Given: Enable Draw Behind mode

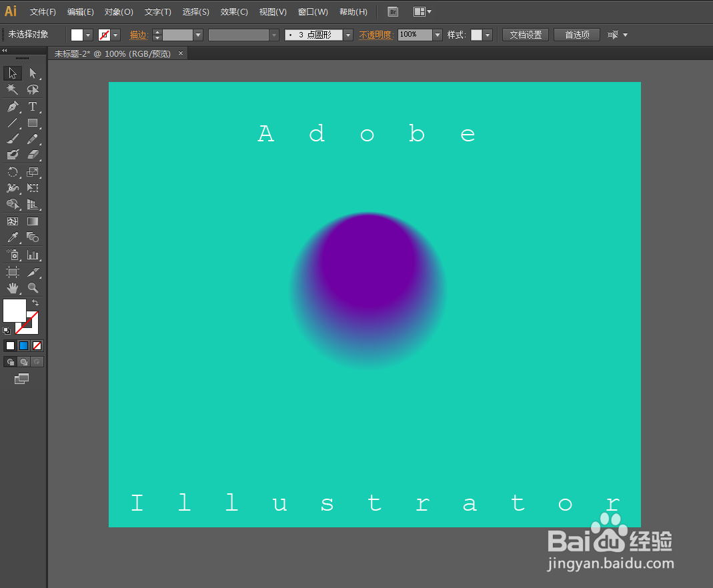Looking at the screenshot, I should pyautogui.click(x=23, y=362).
